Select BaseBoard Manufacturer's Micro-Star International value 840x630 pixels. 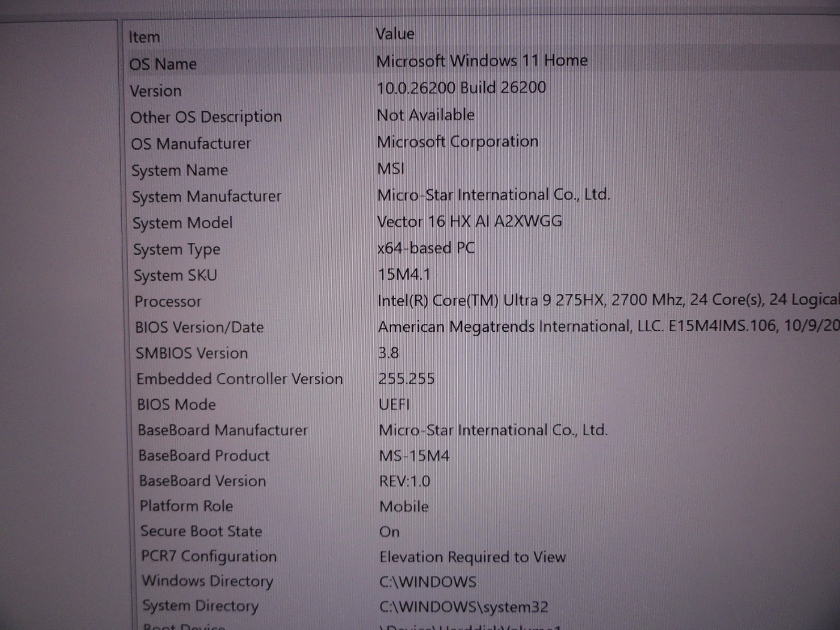point(493,430)
